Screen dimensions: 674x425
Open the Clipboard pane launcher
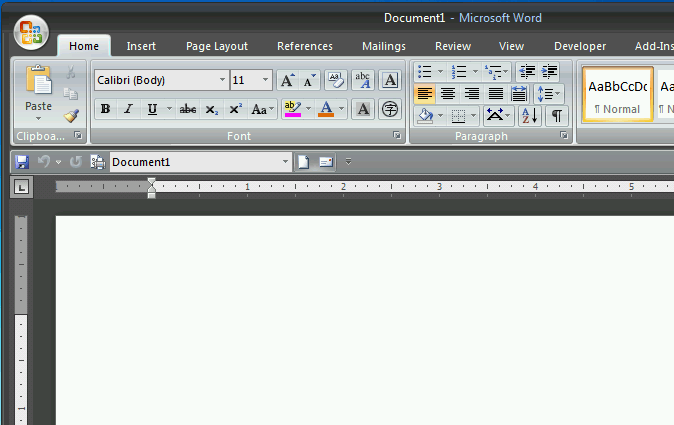[78, 135]
